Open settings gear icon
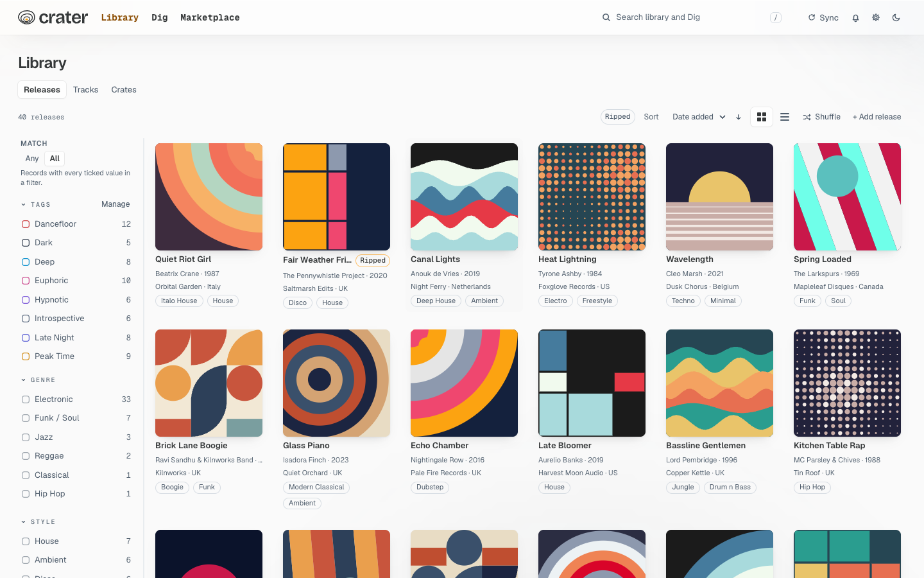This screenshot has width=924, height=578. coord(876,17)
